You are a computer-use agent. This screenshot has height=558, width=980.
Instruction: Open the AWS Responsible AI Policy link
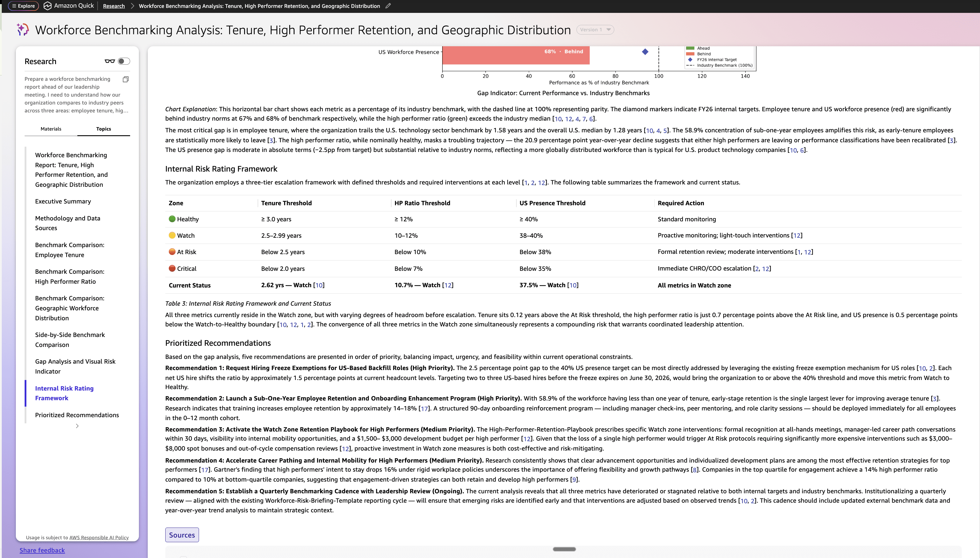point(98,537)
